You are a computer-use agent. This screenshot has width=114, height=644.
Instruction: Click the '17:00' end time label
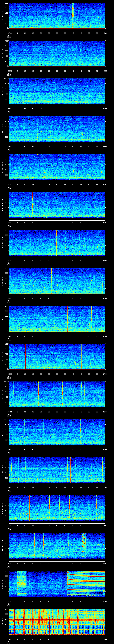105,374
